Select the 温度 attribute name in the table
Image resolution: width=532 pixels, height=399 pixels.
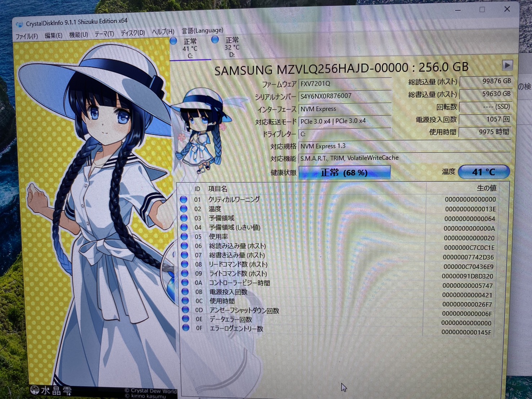pos(215,209)
